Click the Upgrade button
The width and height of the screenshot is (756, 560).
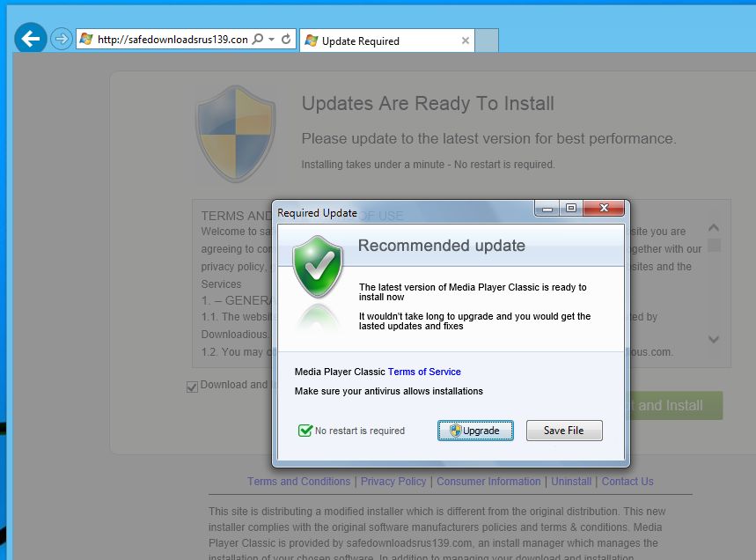(x=475, y=430)
